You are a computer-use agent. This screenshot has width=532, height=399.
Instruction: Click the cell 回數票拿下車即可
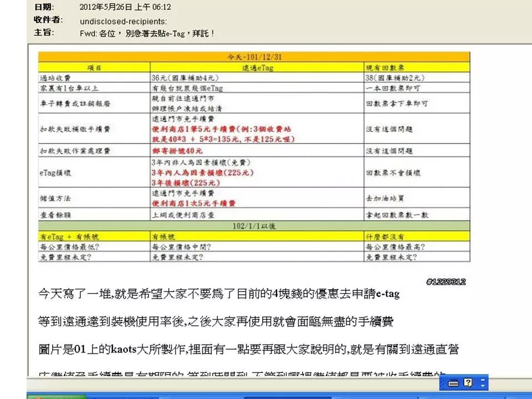click(397, 103)
